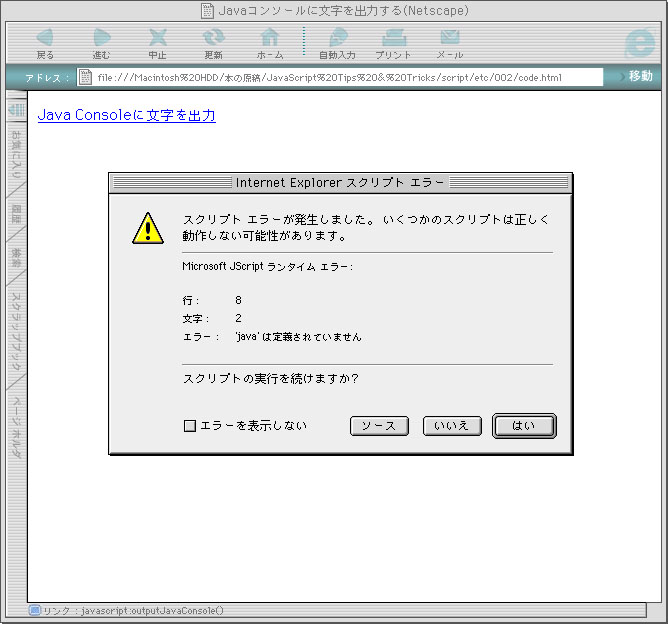The image size is (668, 624).
Task: Toggle the explorer bar collapse icon at sidebar top
Action: pyautogui.click(x=17, y=110)
